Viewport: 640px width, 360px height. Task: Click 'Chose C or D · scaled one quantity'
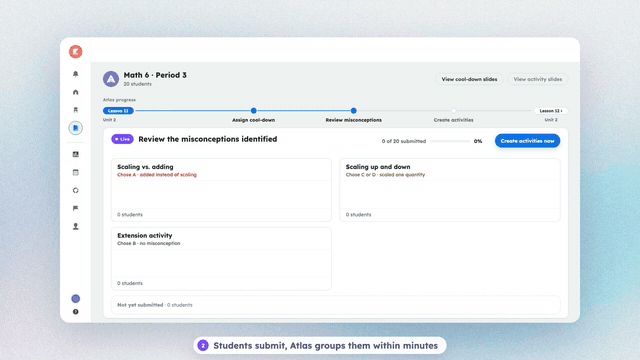[385, 175]
